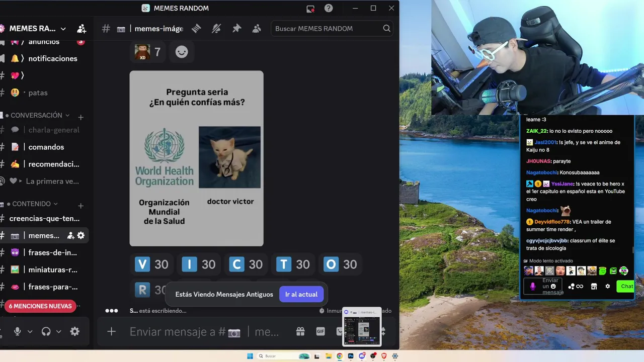The height and width of the screenshot is (362, 644).
Task: Deafen with the headphones icon
Action: (46, 331)
